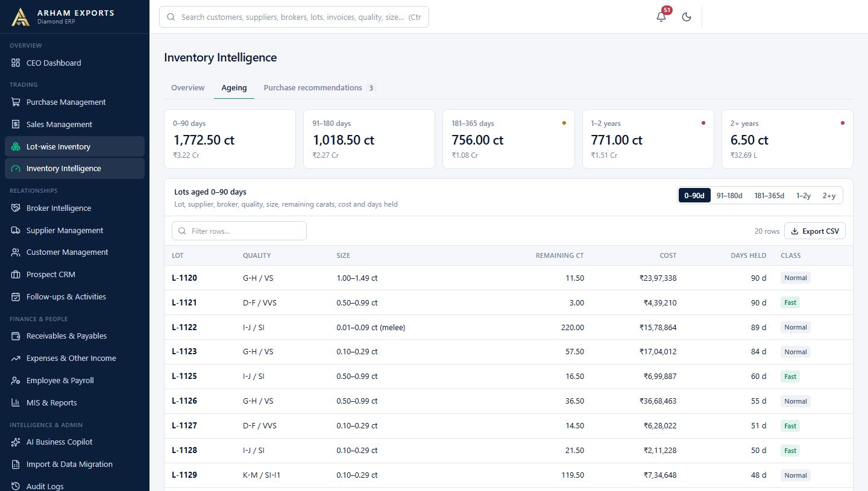This screenshot has width=868, height=491.
Task: Click the Sales Management receipt icon
Action: click(16, 125)
